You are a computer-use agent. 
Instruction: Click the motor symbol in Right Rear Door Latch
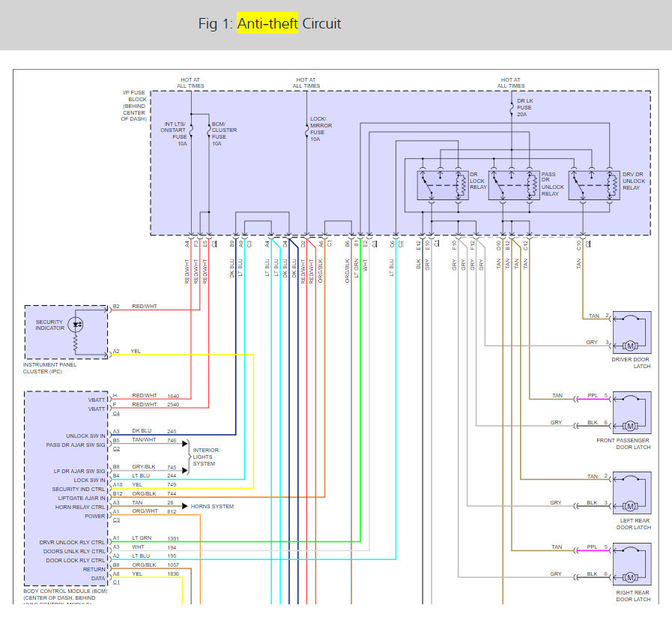[x=630, y=577]
